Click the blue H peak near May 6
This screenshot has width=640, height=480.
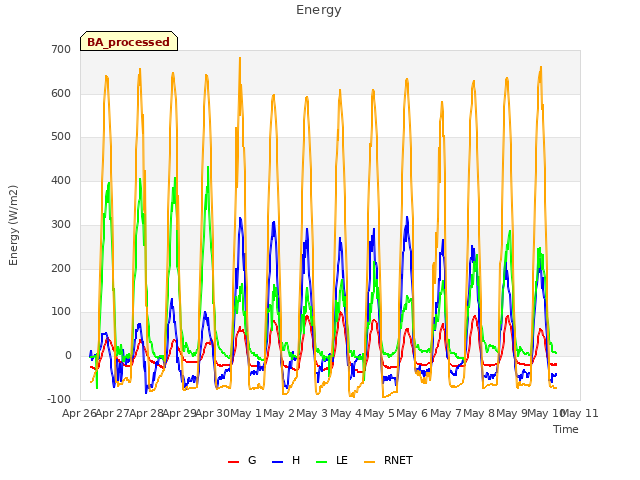407,217
